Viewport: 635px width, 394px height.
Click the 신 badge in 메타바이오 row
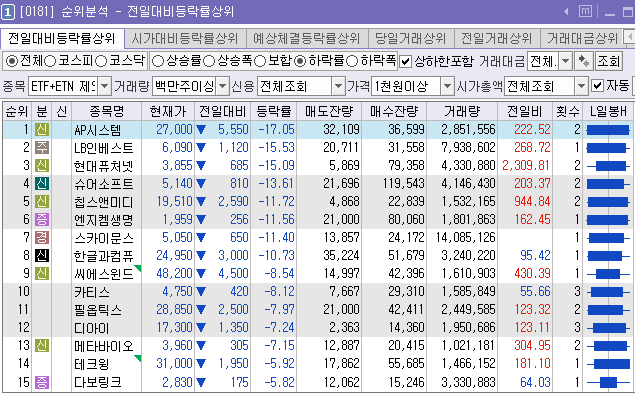(42, 345)
